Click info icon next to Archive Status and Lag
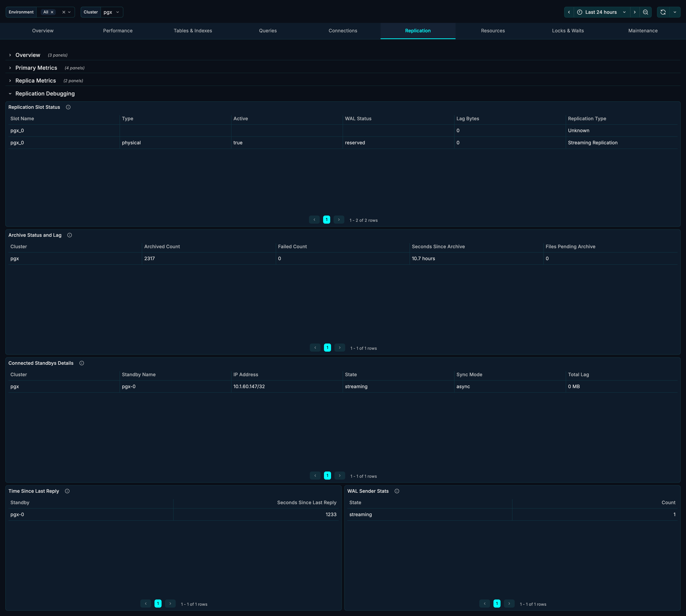This screenshot has height=616, width=686. (69, 235)
